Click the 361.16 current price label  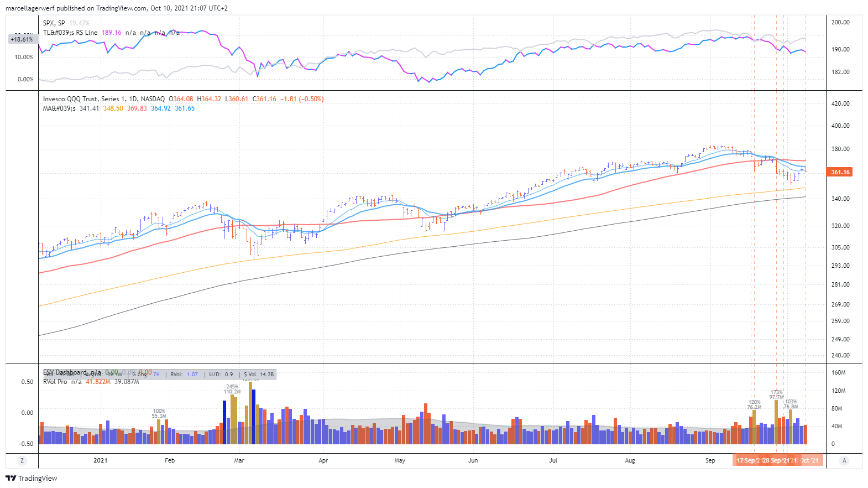coord(839,172)
